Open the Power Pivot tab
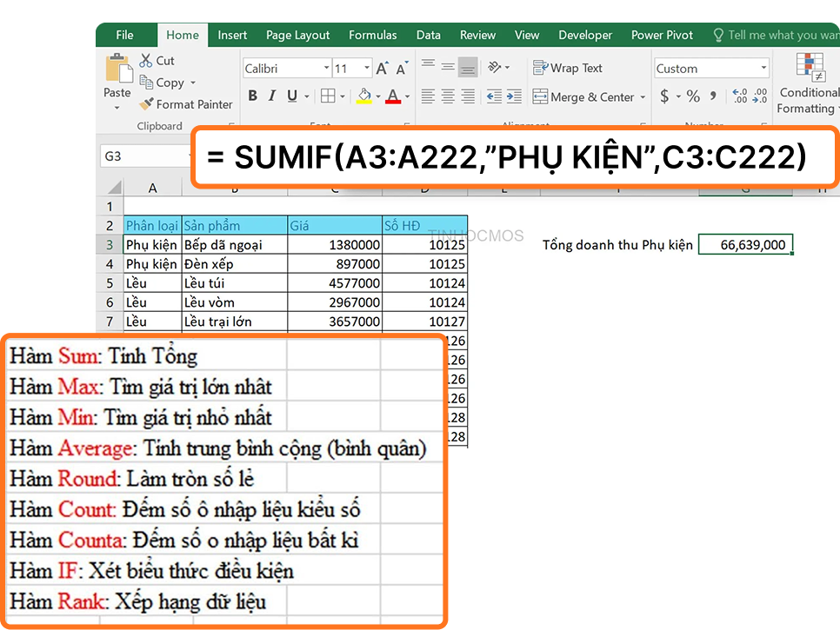 [662, 35]
